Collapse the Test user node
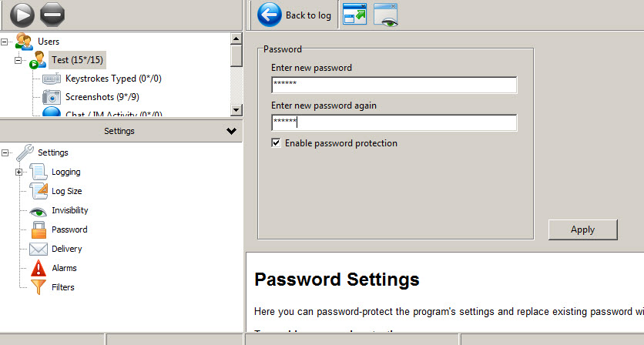This screenshot has height=345, width=644. coord(18,60)
